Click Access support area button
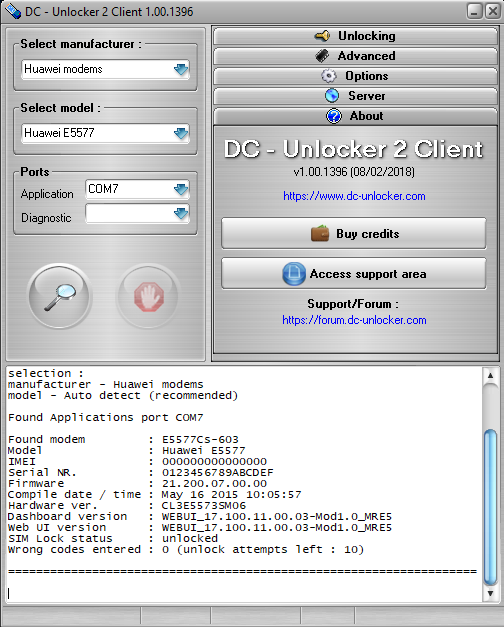Screen dimensions: 504x627 pos(354,274)
